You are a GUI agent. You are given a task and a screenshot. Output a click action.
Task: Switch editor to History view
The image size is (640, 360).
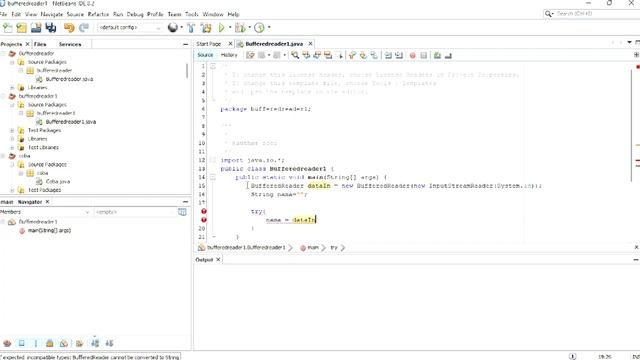coord(229,55)
